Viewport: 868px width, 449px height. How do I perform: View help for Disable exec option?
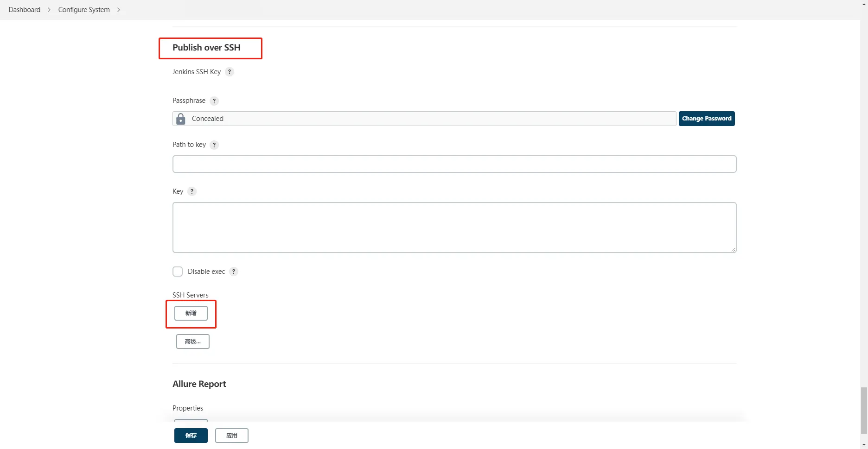click(234, 272)
